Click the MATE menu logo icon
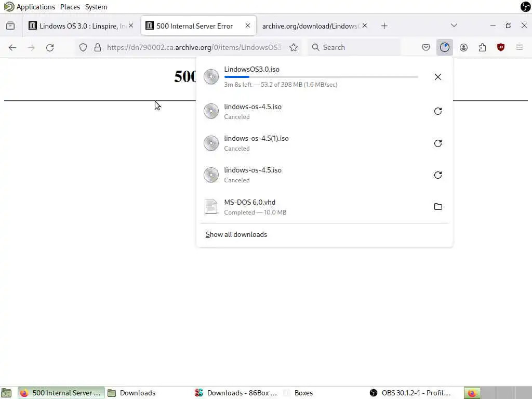The image size is (532, 399). [x=9, y=7]
